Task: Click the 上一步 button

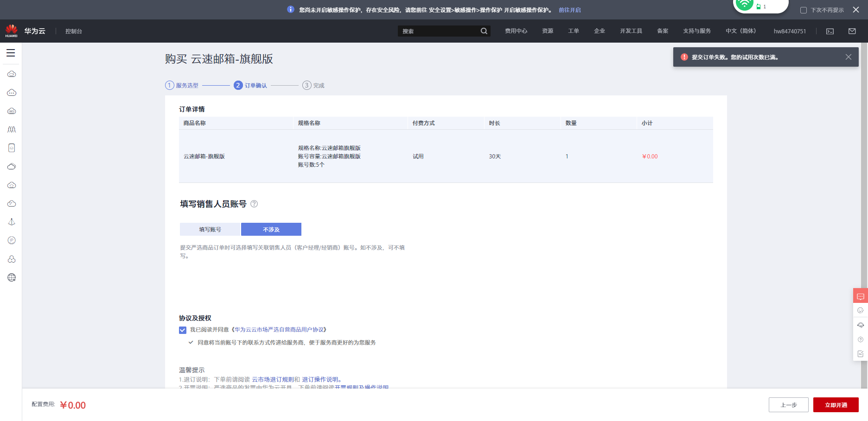Action: click(x=789, y=405)
